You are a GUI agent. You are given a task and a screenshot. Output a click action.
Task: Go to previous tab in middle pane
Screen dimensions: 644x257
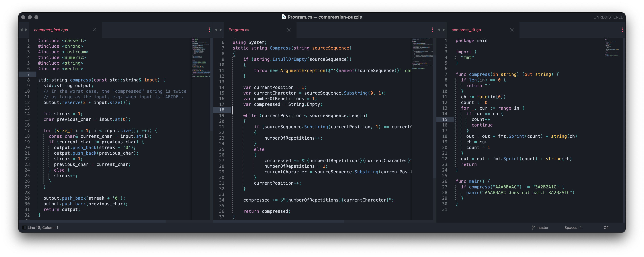coord(216,30)
